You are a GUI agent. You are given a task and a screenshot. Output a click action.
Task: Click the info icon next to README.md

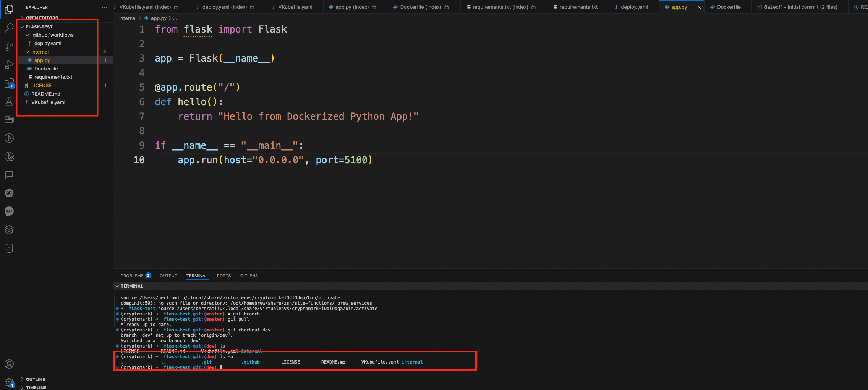point(26,94)
